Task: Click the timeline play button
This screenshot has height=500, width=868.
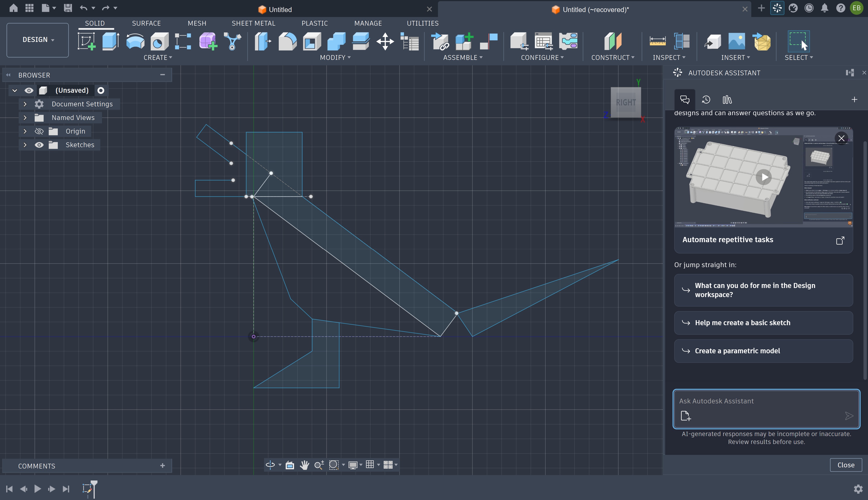Action: (38, 489)
